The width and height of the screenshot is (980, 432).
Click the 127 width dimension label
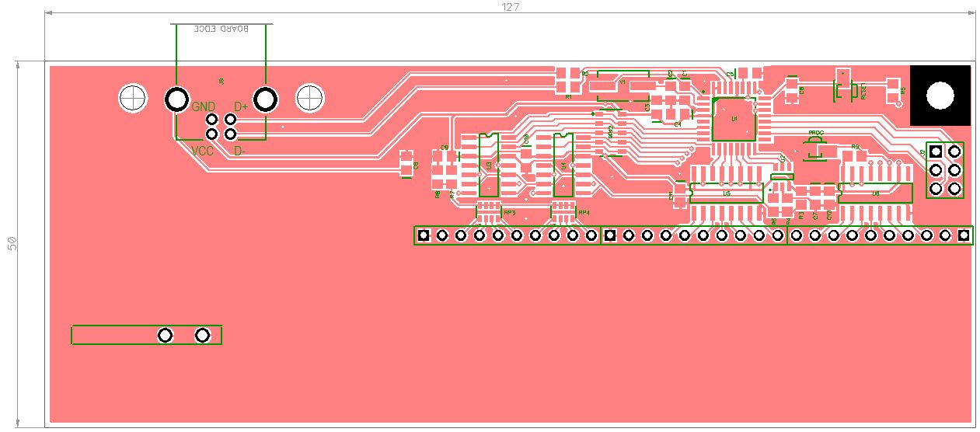coord(510,6)
